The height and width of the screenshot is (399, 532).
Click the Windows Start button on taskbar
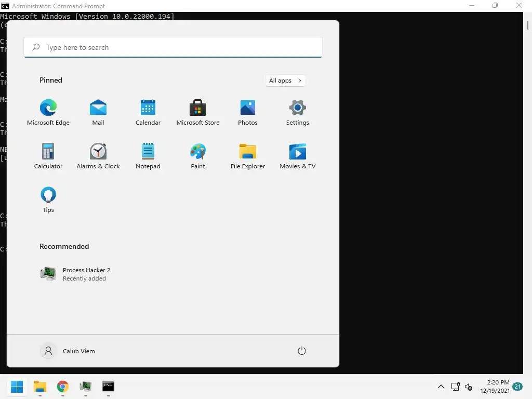coord(17,387)
